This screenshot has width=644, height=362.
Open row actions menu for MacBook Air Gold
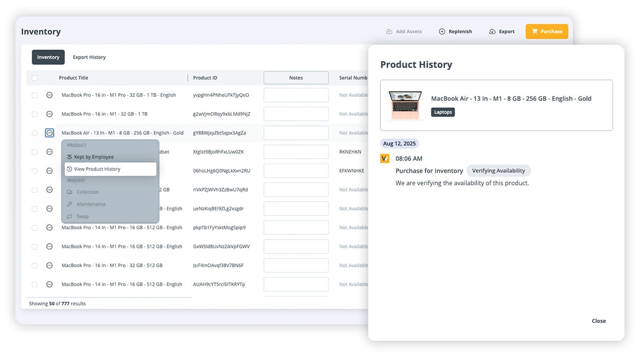49,133
